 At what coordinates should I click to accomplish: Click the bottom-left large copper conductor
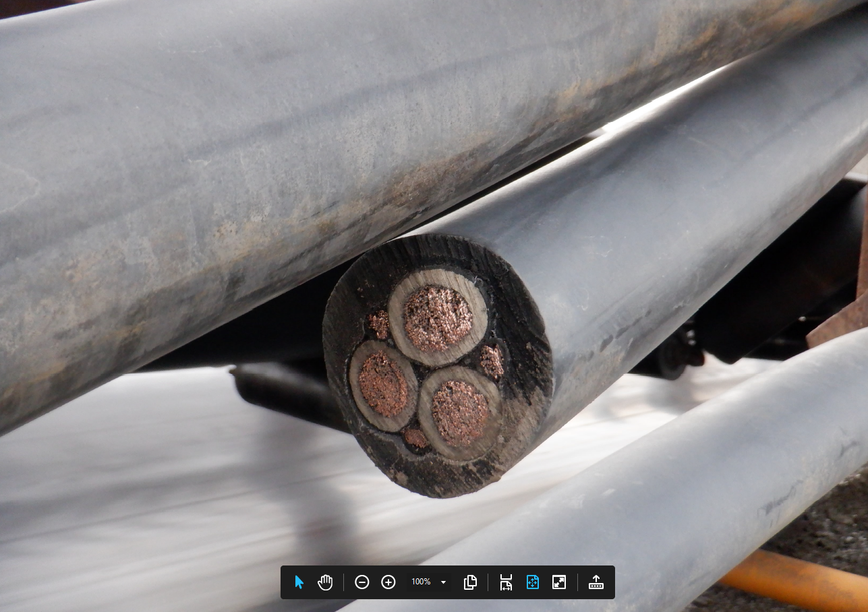coord(382,384)
